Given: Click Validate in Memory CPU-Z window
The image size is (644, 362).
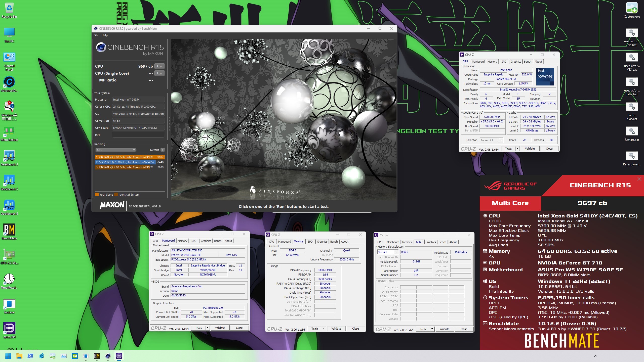Looking at the screenshot, I should (336, 329).
